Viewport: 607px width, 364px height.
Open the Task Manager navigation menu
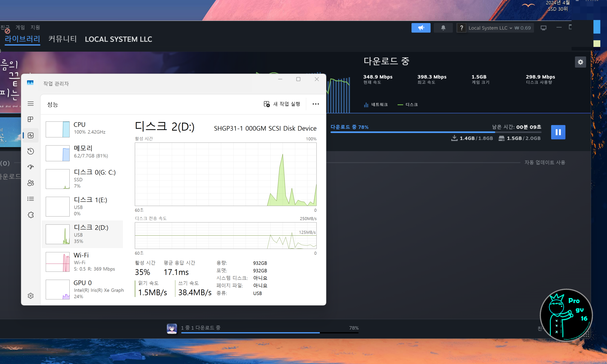coord(31,104)
